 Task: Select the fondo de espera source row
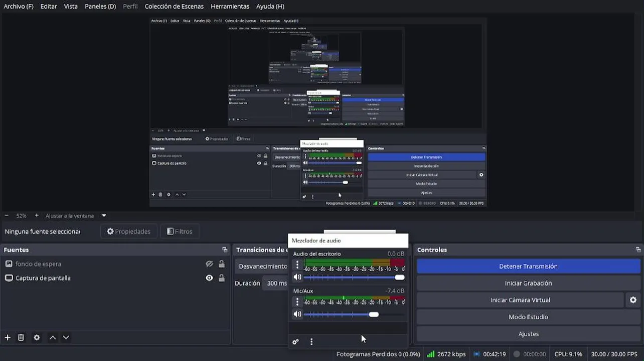pos(114,264)
